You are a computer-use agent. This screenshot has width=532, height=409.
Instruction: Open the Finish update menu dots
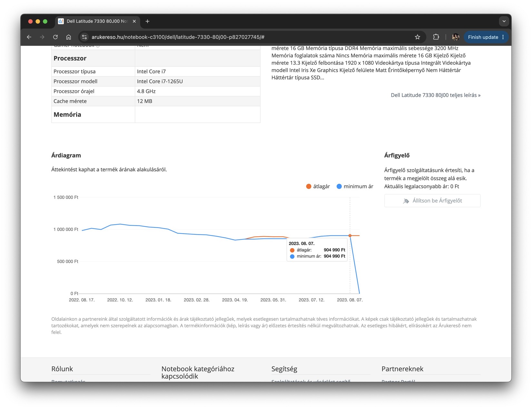click(x=503, y=37)
